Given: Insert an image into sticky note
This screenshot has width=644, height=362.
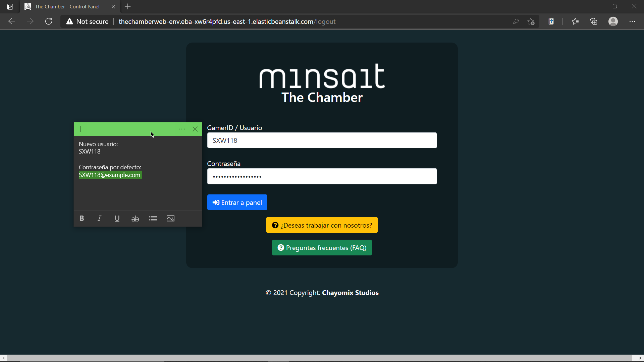Looking at the screenshot, I should tap(170, 219).
